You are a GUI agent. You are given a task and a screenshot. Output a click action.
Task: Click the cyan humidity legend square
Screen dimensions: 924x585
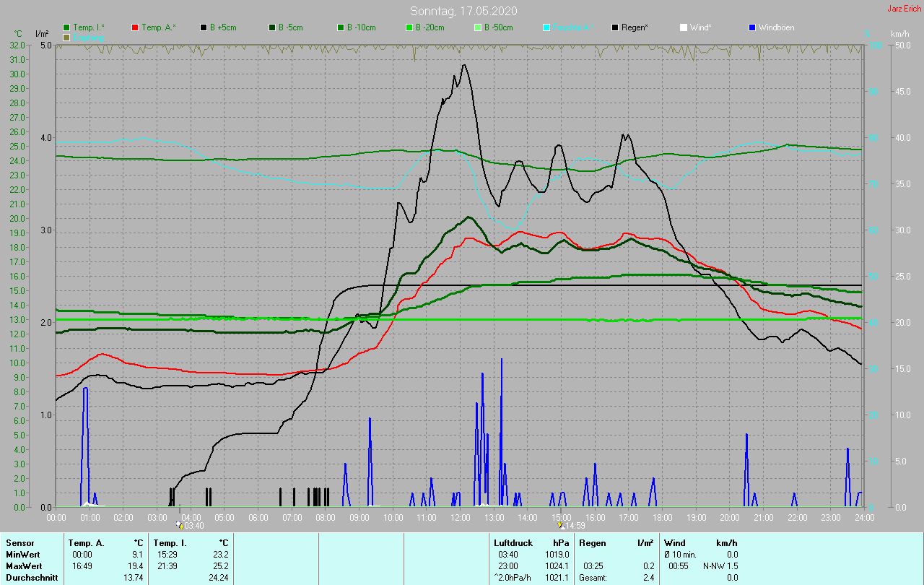click(546, 27)
